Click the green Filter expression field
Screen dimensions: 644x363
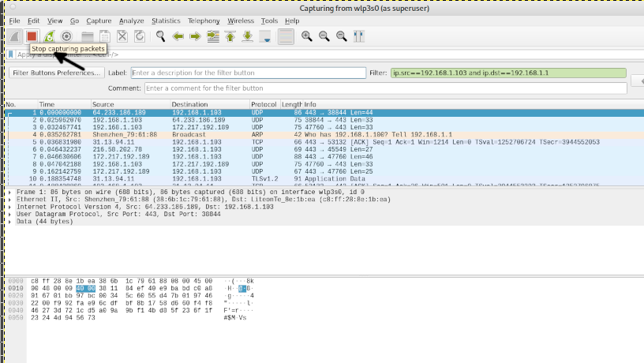(508, 73)
